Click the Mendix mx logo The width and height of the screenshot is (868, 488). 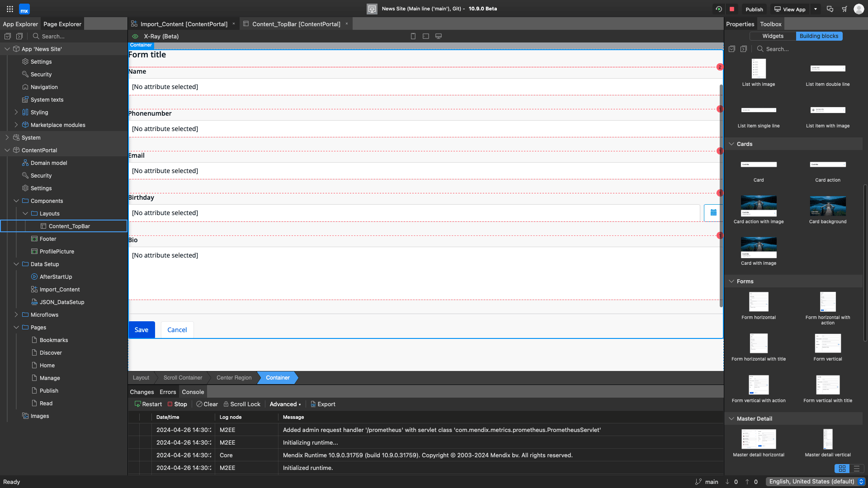coord(24,9)
